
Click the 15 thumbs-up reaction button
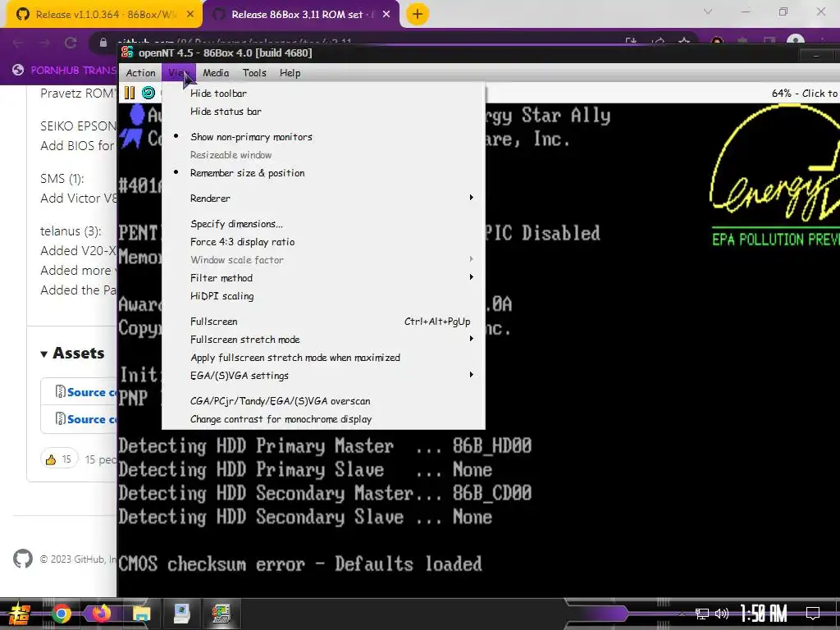click(x=59, y=459)
